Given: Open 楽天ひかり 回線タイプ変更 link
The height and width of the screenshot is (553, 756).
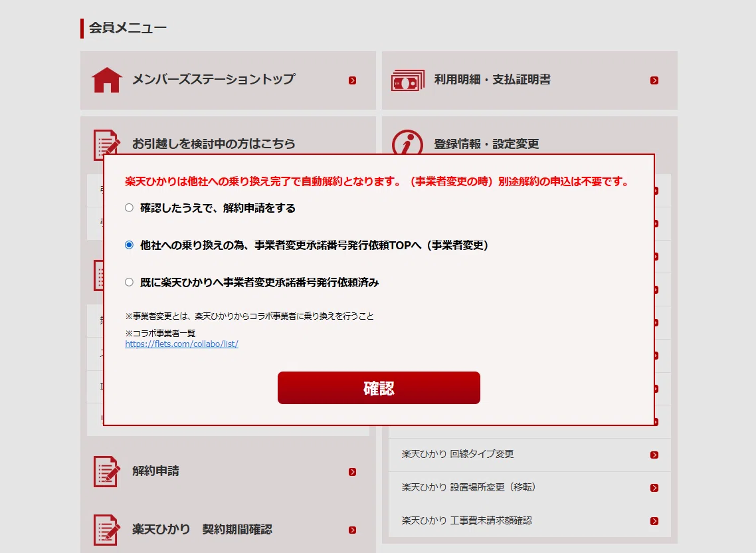Looking at the screenshot, I should tap(458, 454).
